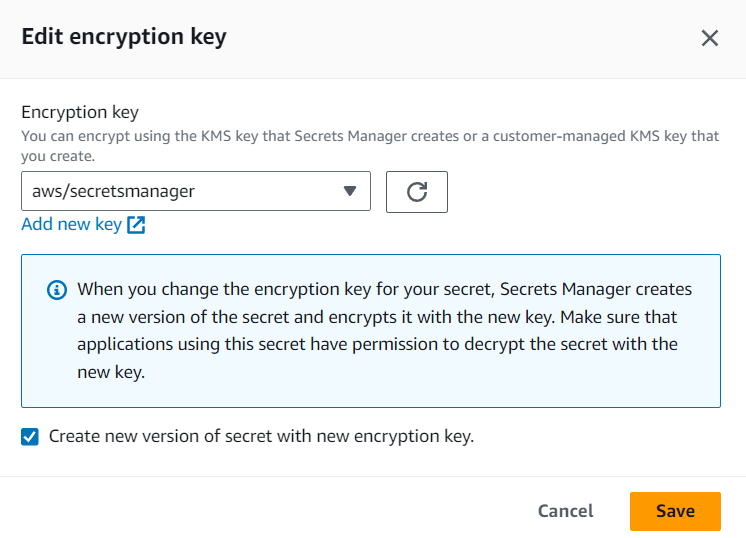Refresh the encryption key list
This screenshot has height=538, width=746.
point(417,192)
